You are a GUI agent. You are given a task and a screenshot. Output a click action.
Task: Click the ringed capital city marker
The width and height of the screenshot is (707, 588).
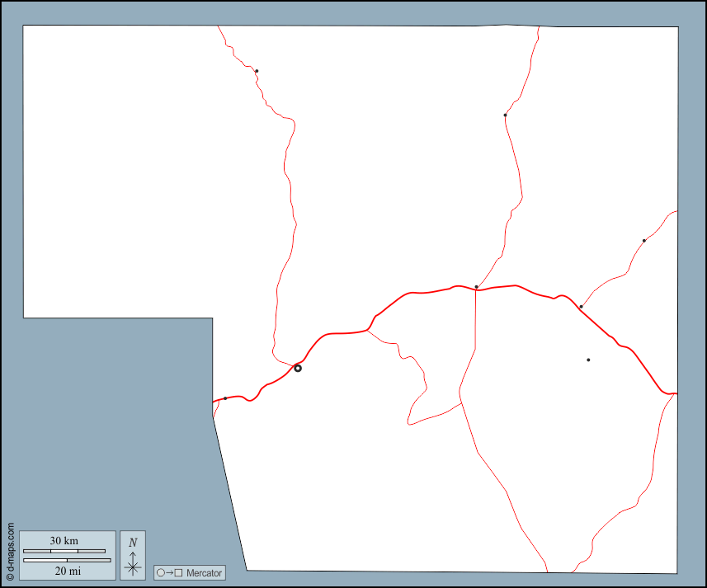298,369
